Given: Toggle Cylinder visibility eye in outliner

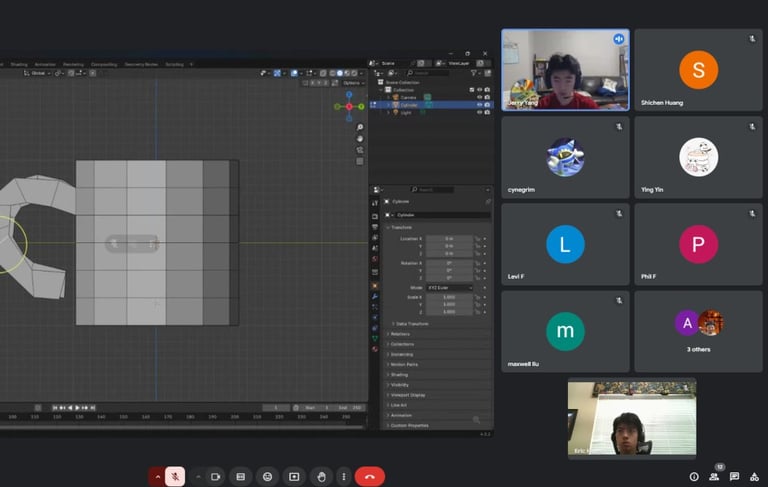Looking at the screenshot, I should (x=480, y=105).
